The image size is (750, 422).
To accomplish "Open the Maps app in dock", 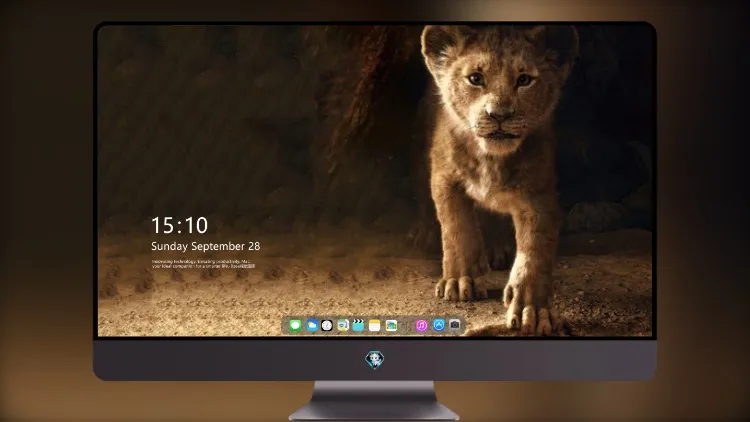I will tap(343, 325).
